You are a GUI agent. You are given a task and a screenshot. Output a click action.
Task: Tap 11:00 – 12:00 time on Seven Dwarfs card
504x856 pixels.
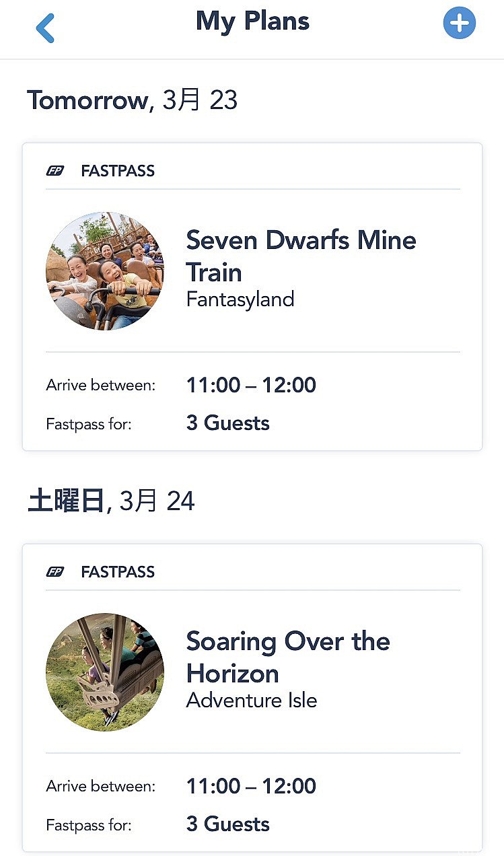tap(251, 385)
